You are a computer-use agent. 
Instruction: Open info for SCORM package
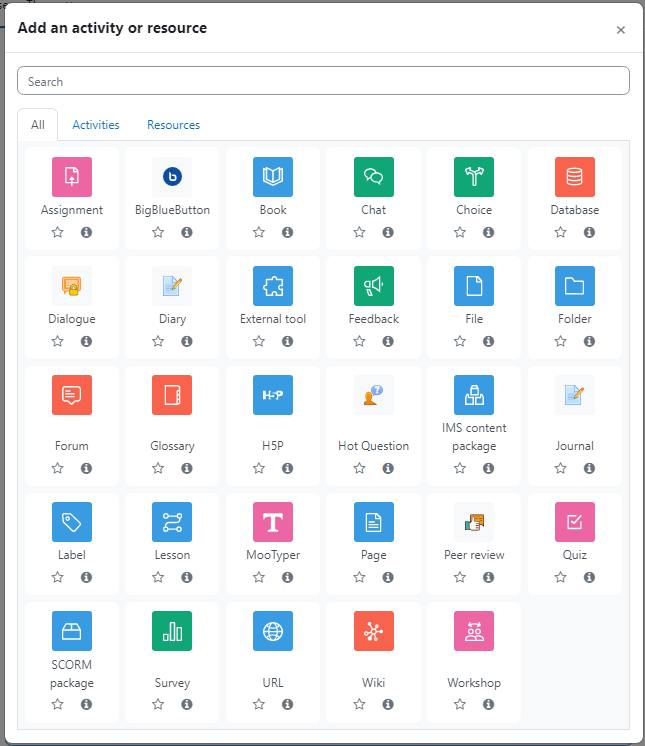(x=86, y=704)
